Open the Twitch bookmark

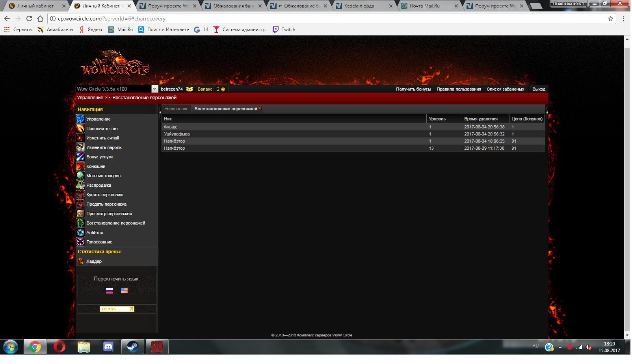pos(284,30)
